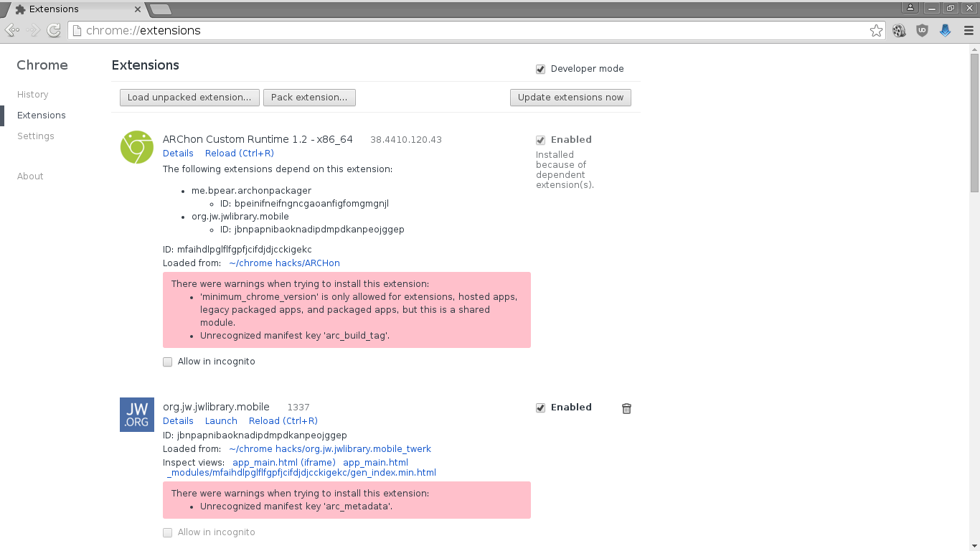
Task: Open History in the Chrome sidebar
Action: (33, 94)
